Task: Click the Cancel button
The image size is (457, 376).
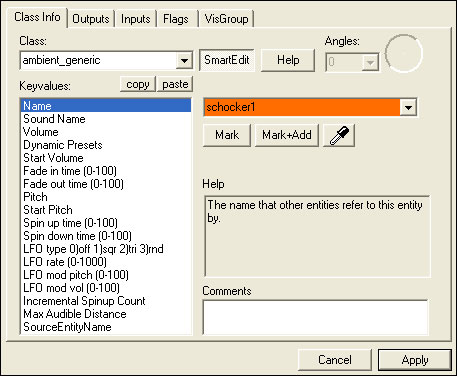Action: coord(335,360)
